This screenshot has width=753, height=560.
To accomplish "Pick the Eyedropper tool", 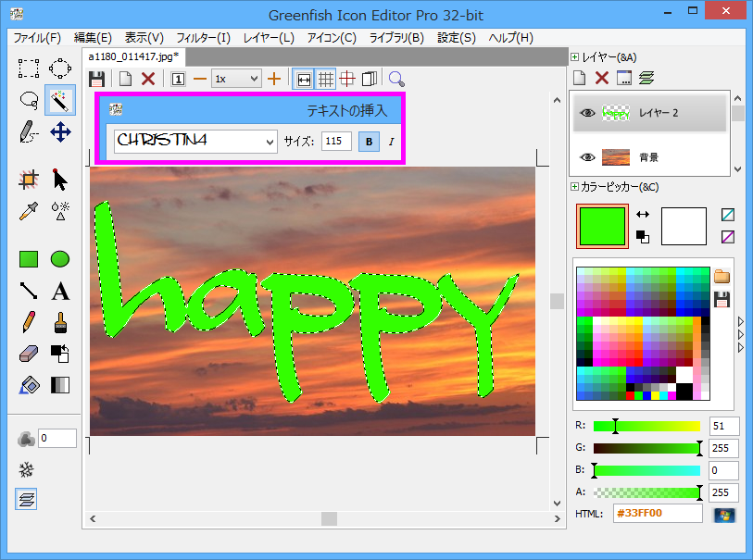I will 28,210.
